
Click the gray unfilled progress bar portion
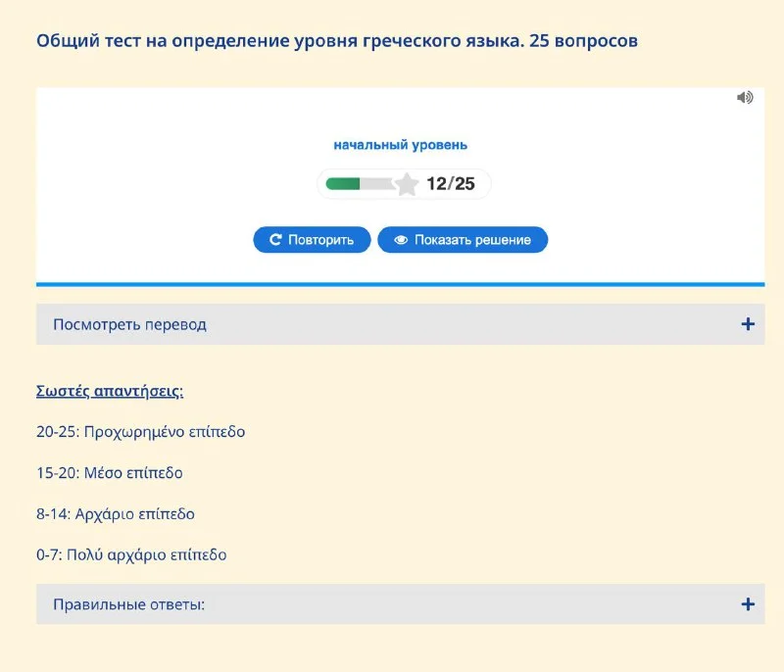click(377, 184)
